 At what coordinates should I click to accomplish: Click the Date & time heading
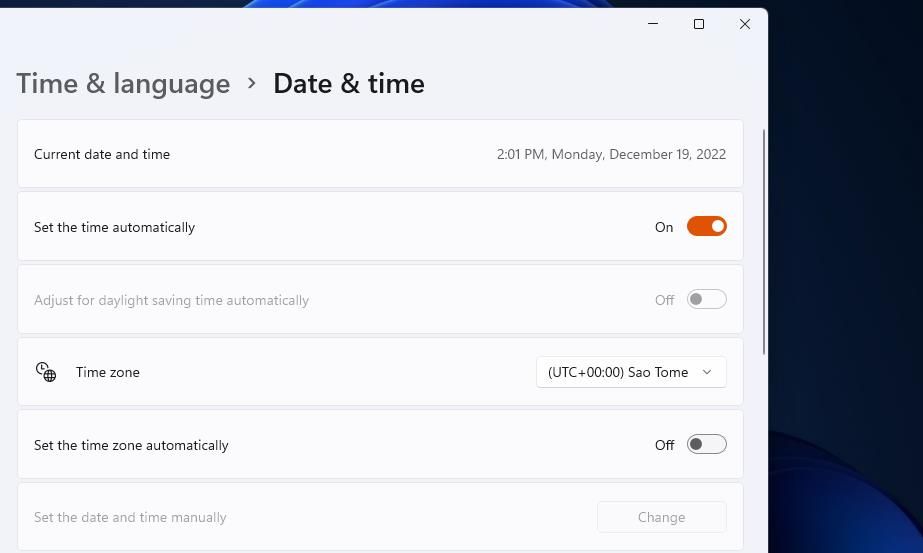click(348, 83)
